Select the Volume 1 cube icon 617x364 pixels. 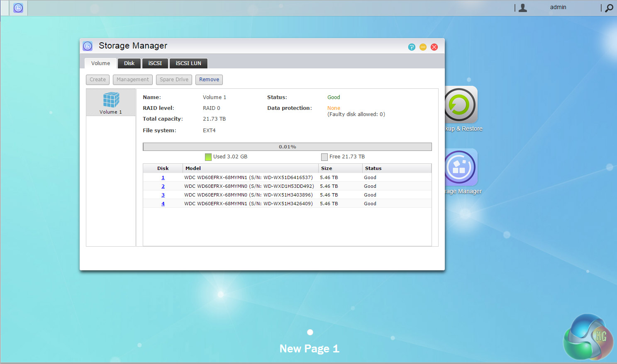[x=111, y=100]
